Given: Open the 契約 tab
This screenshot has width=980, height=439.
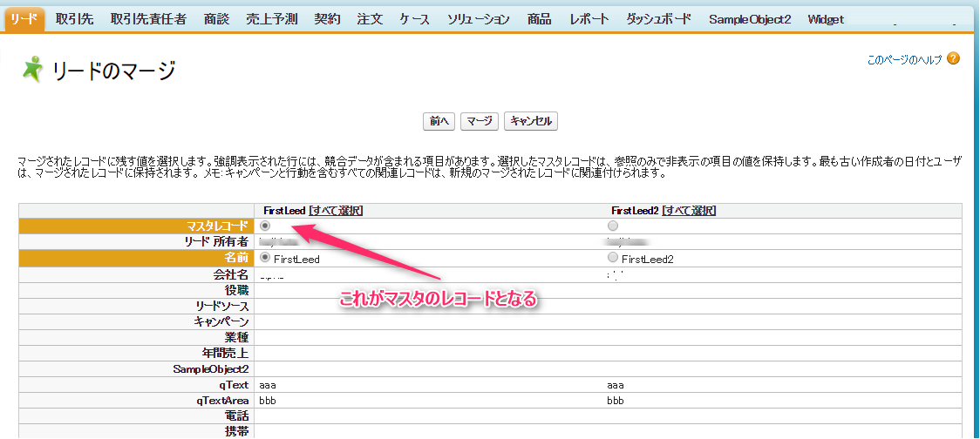Looking at the screenshot, I should (328, 19).
